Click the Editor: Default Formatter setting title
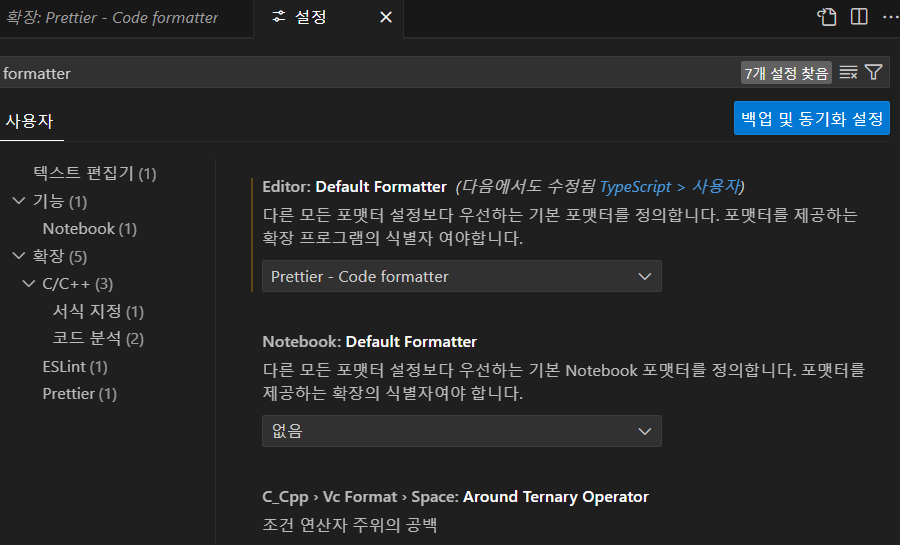This screenshot has width=900, height=545. tap(354, 186)
